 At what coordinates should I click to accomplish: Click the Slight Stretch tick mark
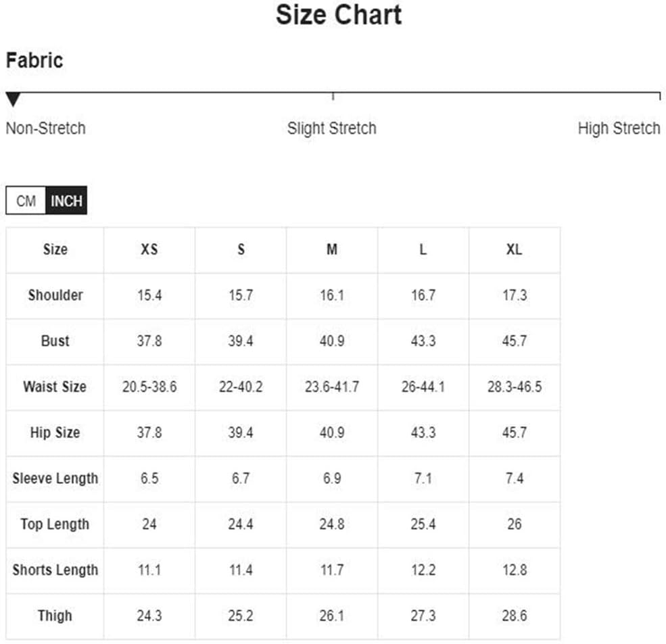click(333, 97)
